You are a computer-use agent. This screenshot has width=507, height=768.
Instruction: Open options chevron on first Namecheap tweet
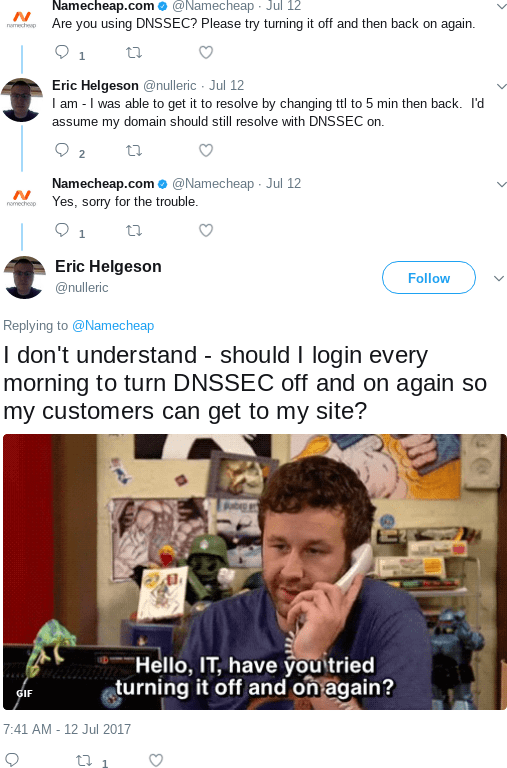pos(501,6)
